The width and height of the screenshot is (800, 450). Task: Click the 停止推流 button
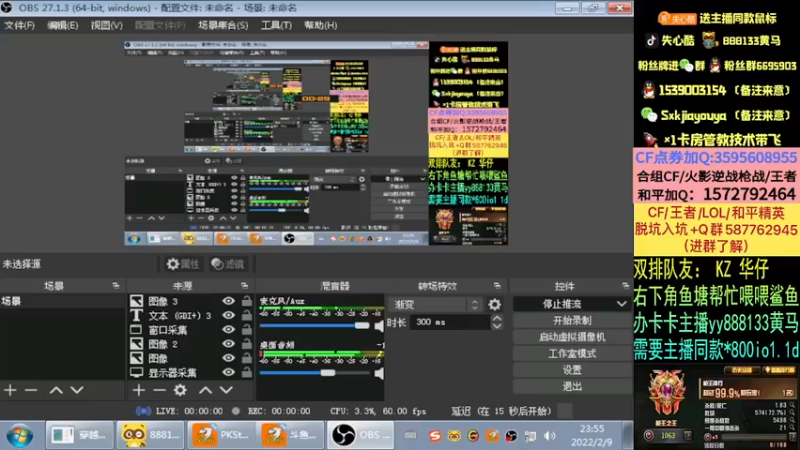click(562, 304)
